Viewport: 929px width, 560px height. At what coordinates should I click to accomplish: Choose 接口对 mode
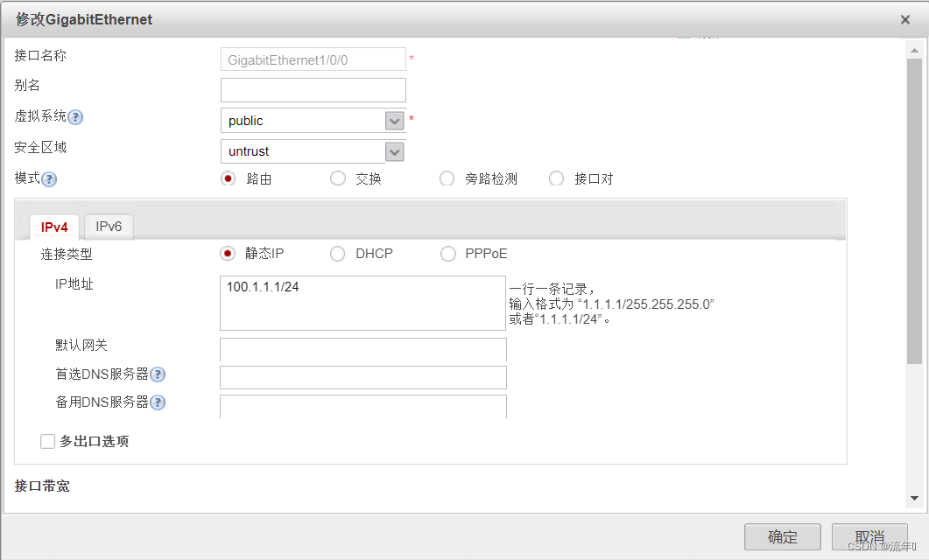point(556,178)
